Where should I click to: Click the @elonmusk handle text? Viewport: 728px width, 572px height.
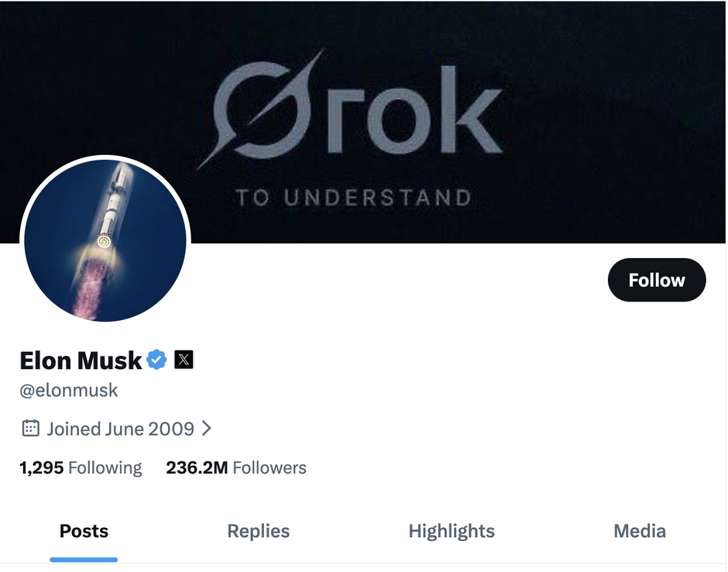pyautogui.click(x=68, y=391)
